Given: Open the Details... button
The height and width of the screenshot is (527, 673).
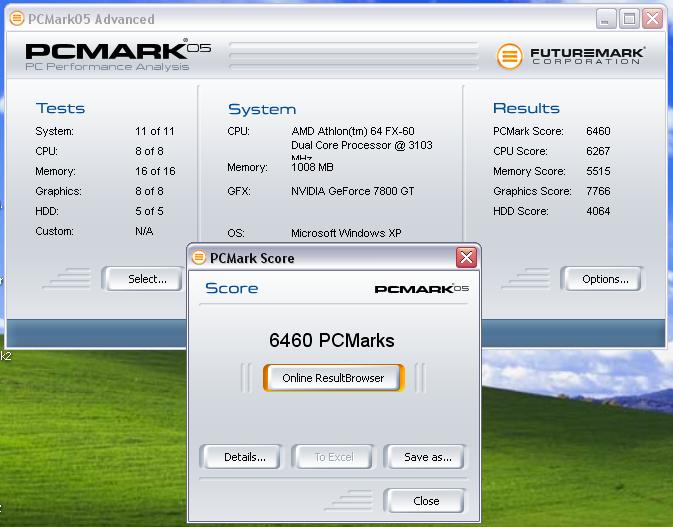Looking at the screenshot, I should pos(241,457).
